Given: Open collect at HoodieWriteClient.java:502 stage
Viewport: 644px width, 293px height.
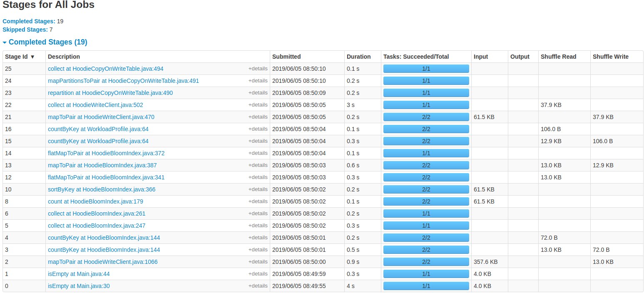Looking at the screenshot, I should coord(95,105).
